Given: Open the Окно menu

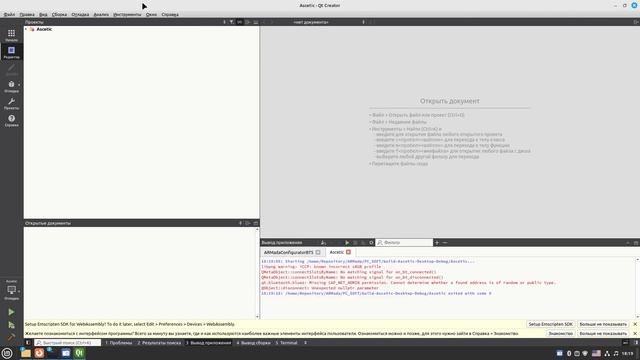Looking at the screenshot, I should [151, 14].
